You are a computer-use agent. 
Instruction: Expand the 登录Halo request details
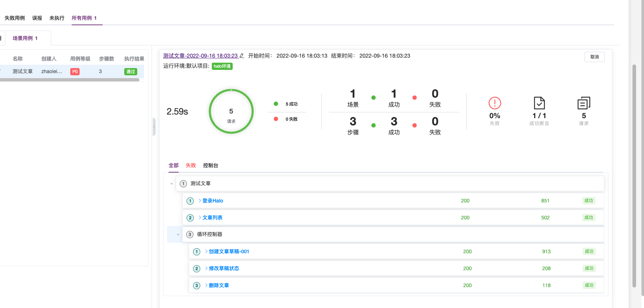[x=200, y=201]
